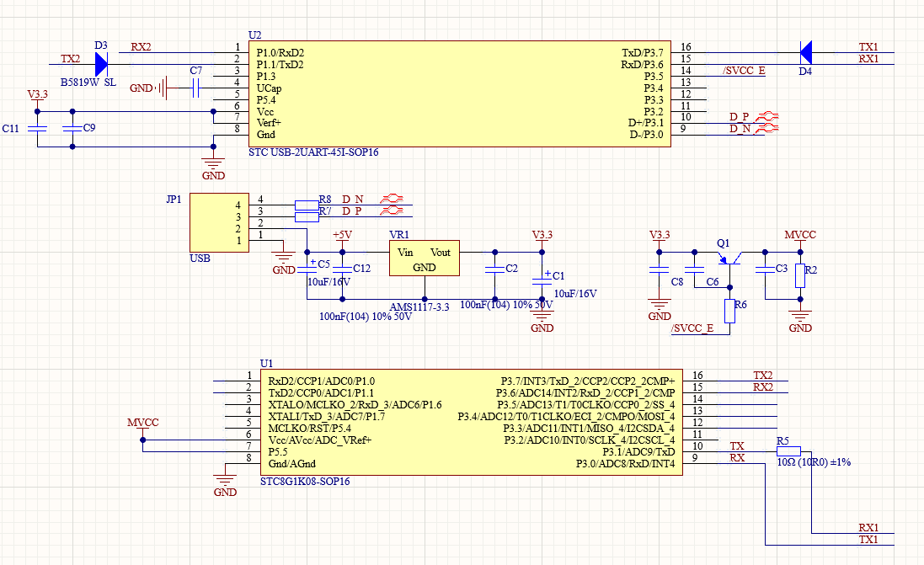Select capacitor C3 symbol
924x565 pixels.
(765, 269)
